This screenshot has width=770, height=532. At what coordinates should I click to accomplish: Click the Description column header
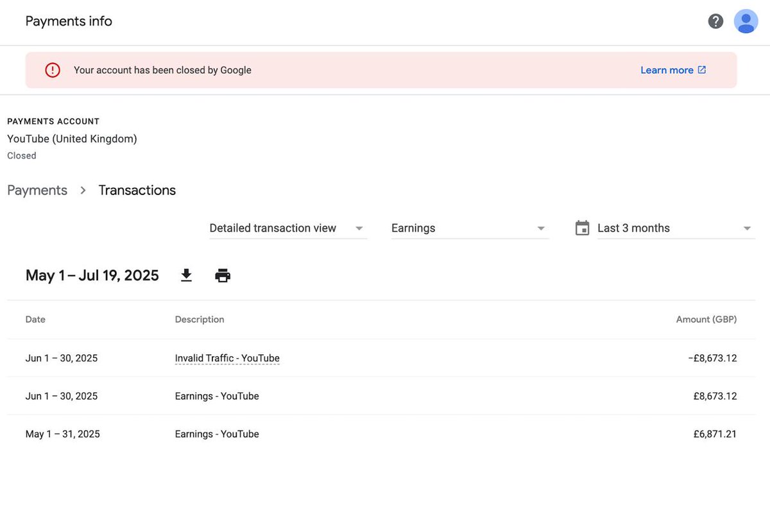(x=200, y=319)
